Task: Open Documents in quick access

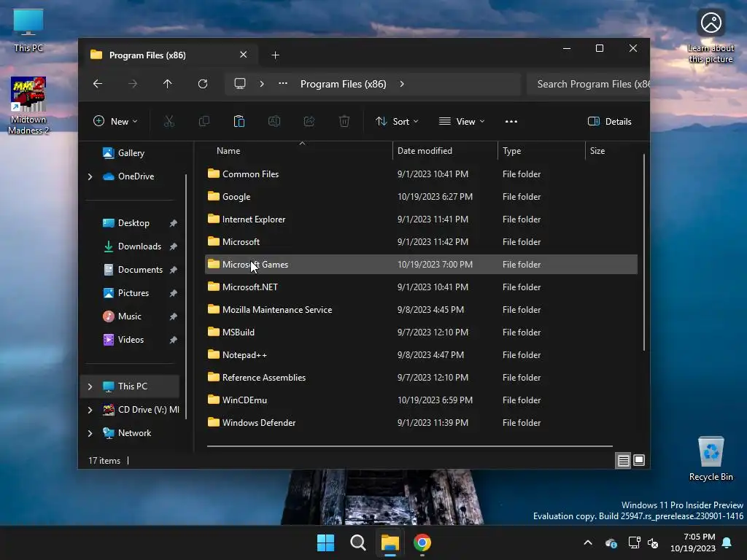Action: pos(140,270)
